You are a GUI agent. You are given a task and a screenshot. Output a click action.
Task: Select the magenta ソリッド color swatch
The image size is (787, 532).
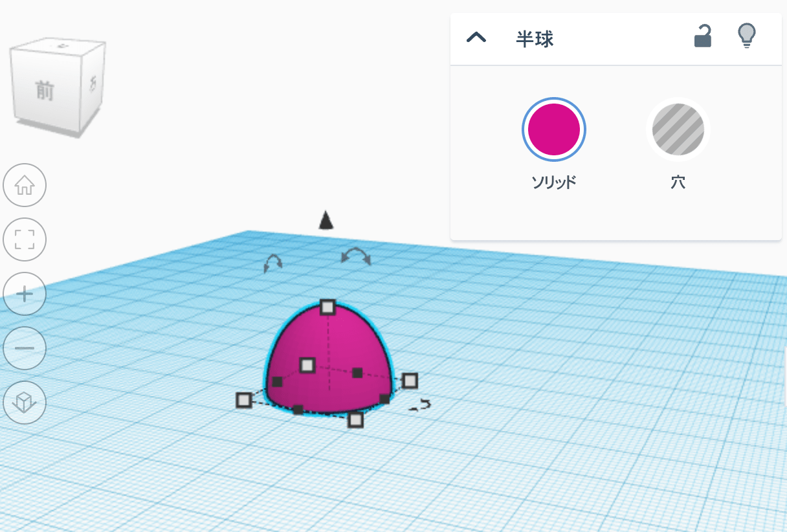(x=554, y=129)
